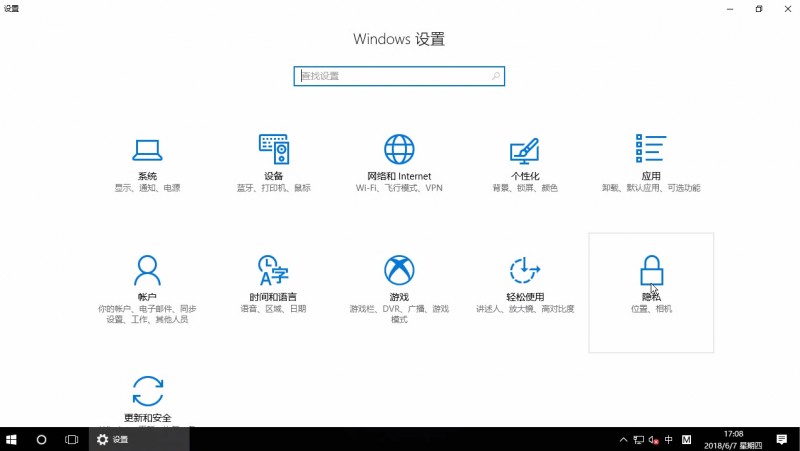
Task: Click the Wi-Fi、飞行模式、VPN description
Action: 399,188
